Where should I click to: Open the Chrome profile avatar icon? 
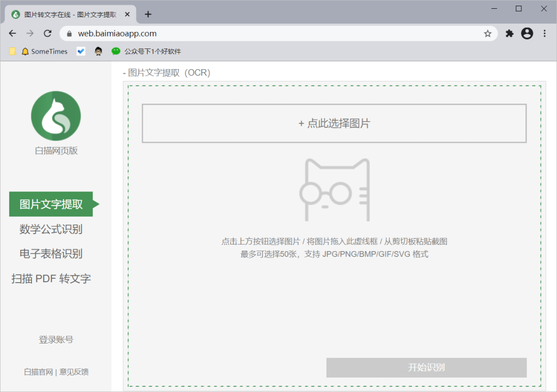(527, 34)
